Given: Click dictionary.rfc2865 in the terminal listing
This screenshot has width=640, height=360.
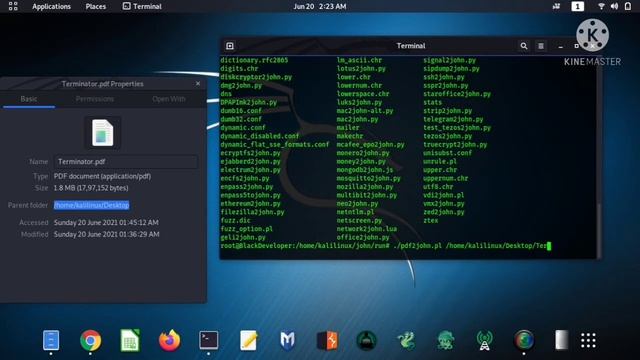Looking at the screenshot, I should (x=254, y=60).
